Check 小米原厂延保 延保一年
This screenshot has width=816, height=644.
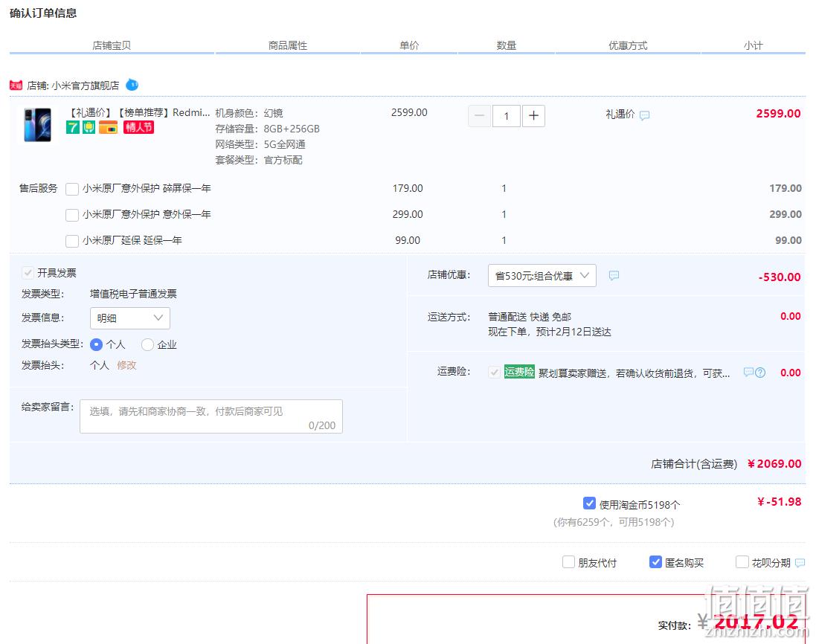[x=72, y=241]
